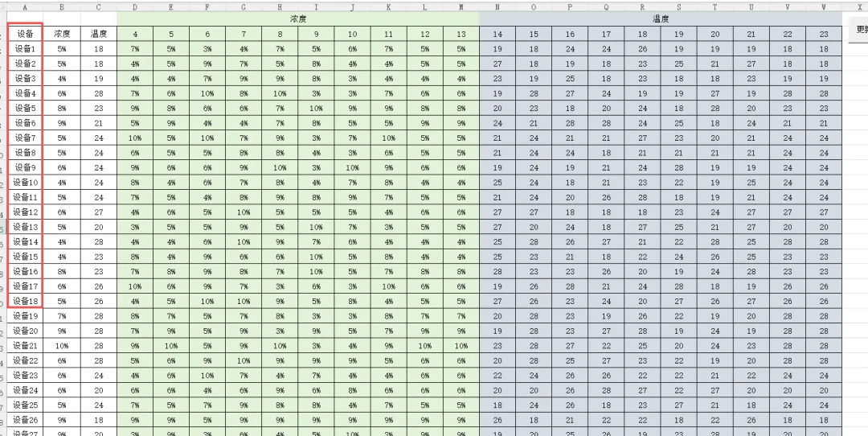Click the 设备16 cell

click(x=25, y=271)
